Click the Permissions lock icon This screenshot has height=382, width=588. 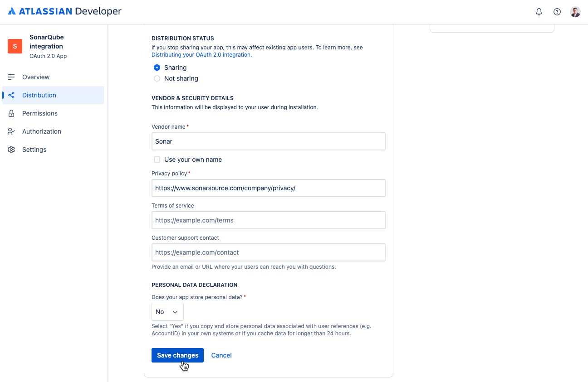11,113
